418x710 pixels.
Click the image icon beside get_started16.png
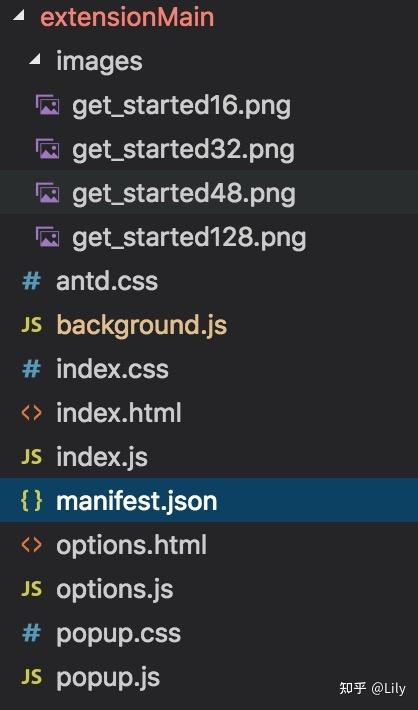[47, 106]
